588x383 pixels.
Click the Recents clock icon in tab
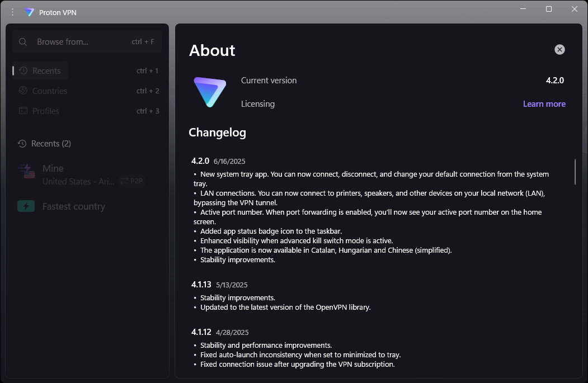[23, 70]
